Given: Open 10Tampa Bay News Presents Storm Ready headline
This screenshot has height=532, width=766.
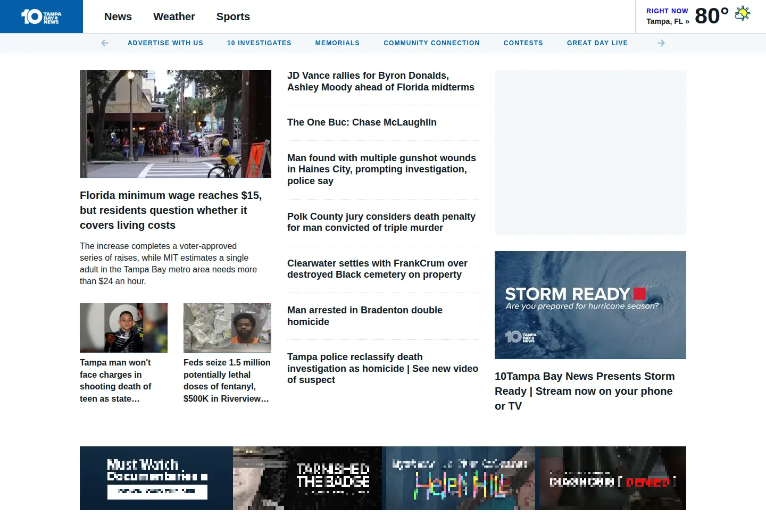Looking at the screenshot, I should coord(585,391).
